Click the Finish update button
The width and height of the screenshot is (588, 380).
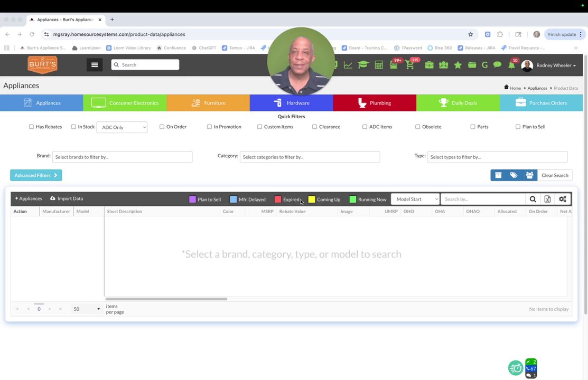coord(565,34)
